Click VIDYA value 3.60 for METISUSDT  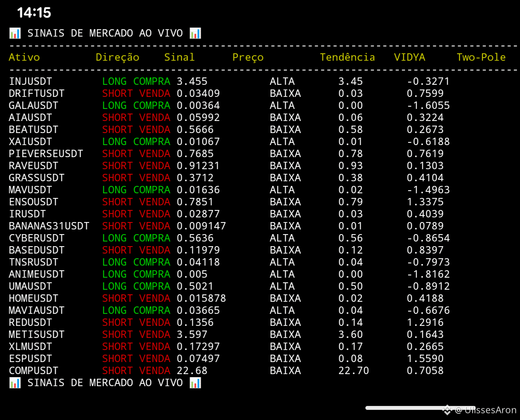point(351,334)
